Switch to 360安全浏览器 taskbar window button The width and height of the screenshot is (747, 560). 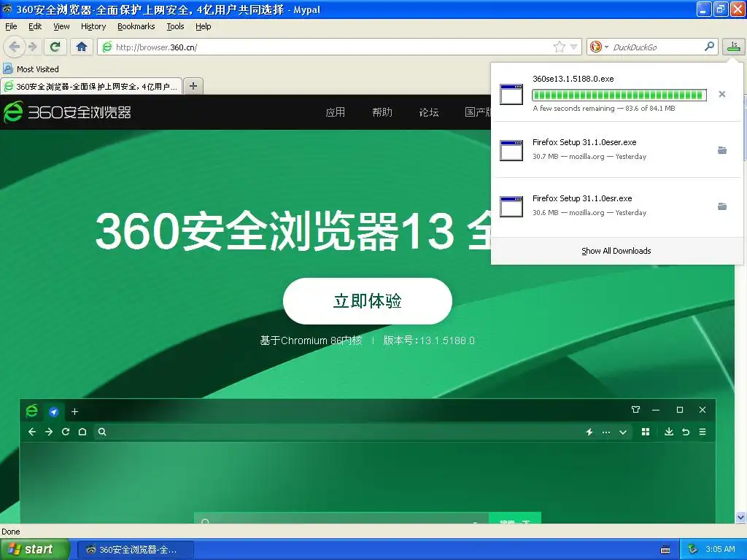135,550
